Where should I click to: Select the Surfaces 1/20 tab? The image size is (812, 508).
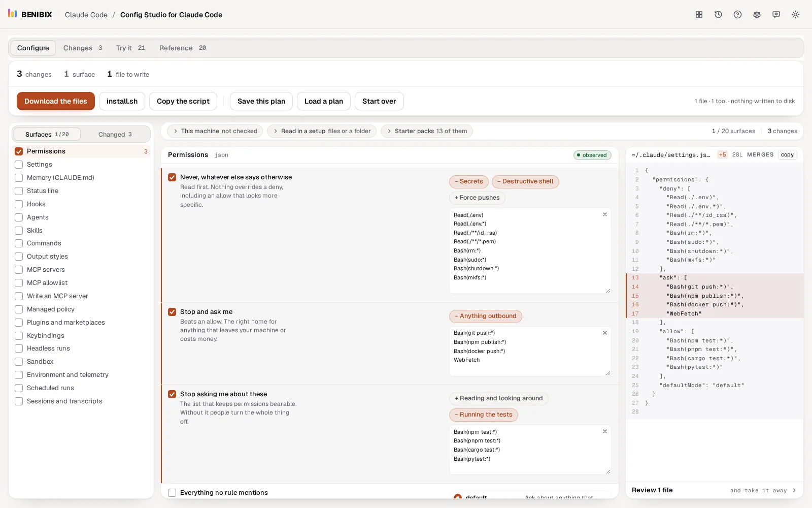click(47, 134)
